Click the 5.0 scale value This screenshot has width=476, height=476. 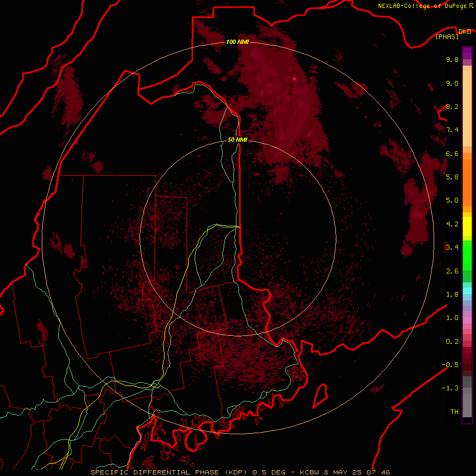point(452,200)
